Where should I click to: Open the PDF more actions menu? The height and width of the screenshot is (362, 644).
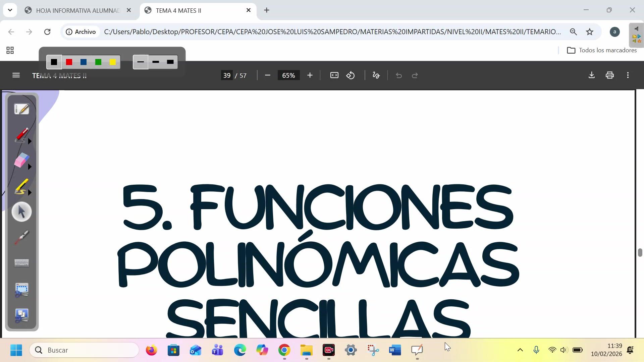[628, 75]
